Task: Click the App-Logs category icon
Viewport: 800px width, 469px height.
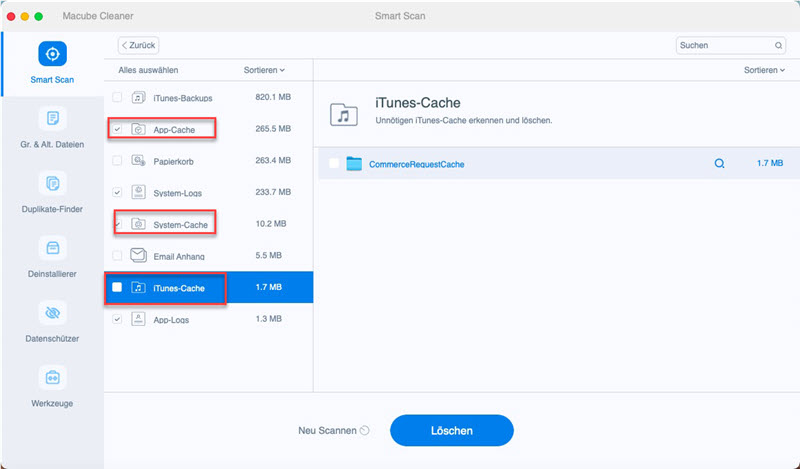Action: [x=138, y=318]
